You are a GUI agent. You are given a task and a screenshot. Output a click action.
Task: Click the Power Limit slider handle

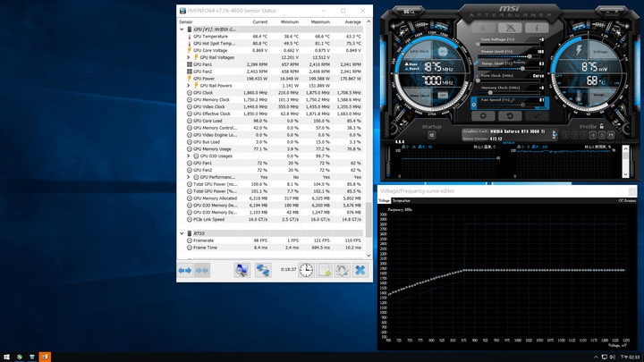click(x=530, y=56)
